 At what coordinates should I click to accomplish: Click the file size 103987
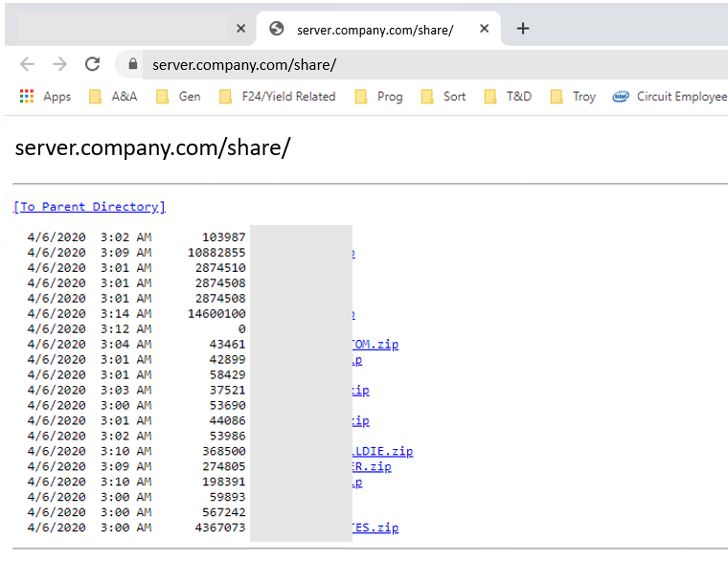224,237
